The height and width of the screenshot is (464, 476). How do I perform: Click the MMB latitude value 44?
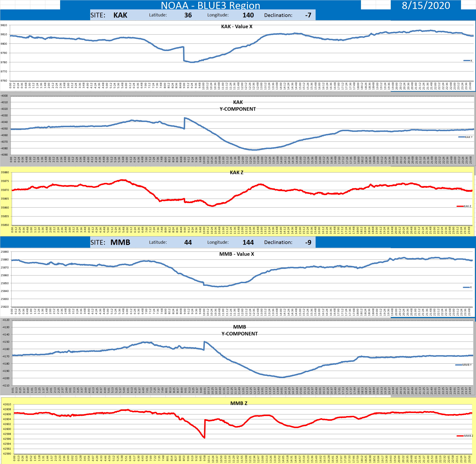(188, 242)
